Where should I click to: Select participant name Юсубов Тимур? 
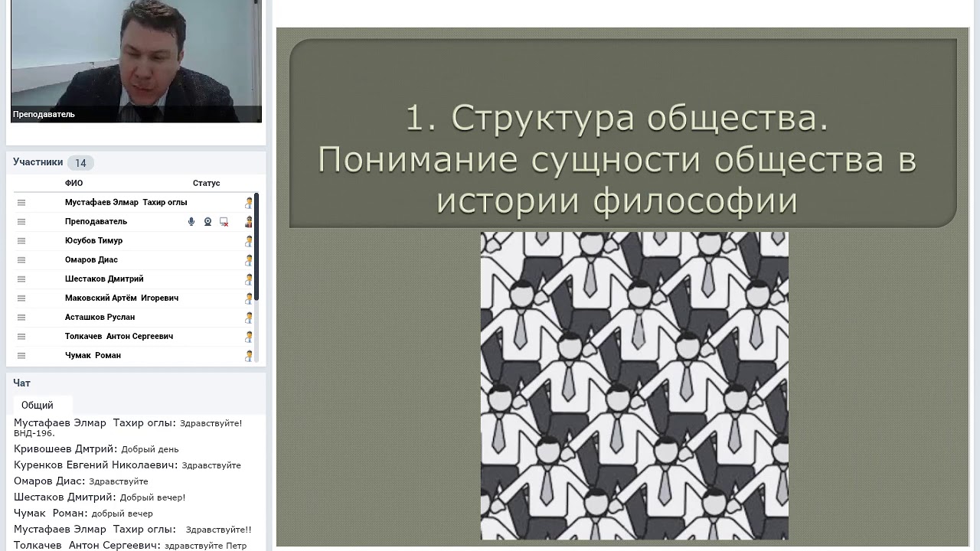click(93, 240)
